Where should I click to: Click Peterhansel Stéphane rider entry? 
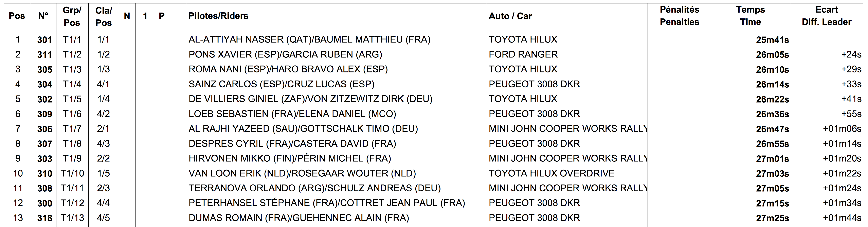[326, 203]
